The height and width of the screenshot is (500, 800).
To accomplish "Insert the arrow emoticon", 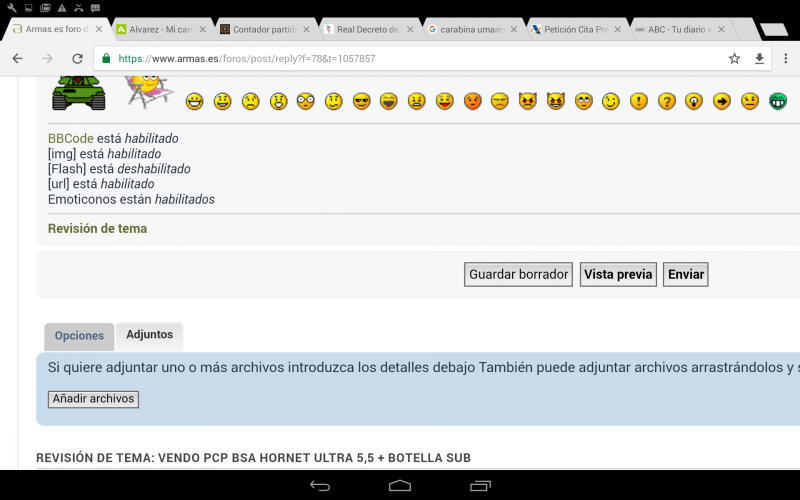I will 721,101.
